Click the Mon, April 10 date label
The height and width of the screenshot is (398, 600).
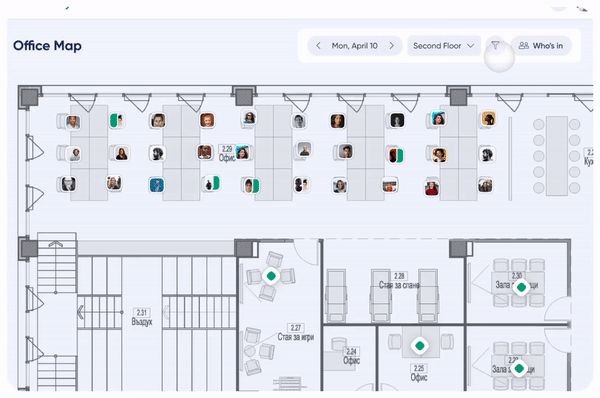(x=355, y=46)
